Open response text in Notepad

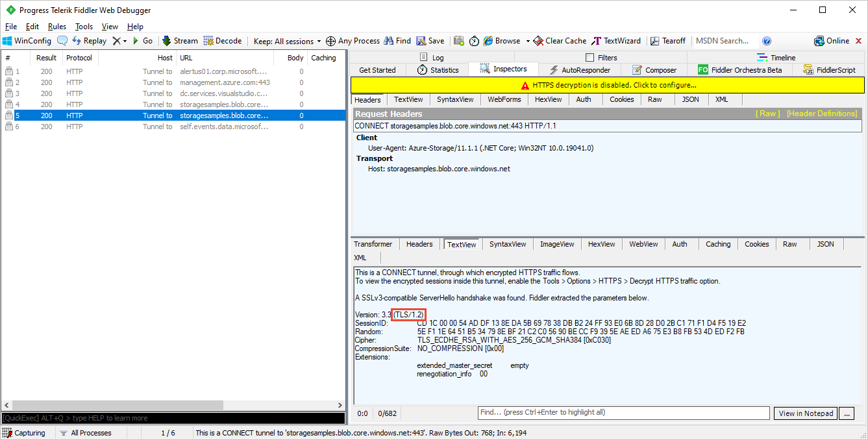click(x=805, y=413)
